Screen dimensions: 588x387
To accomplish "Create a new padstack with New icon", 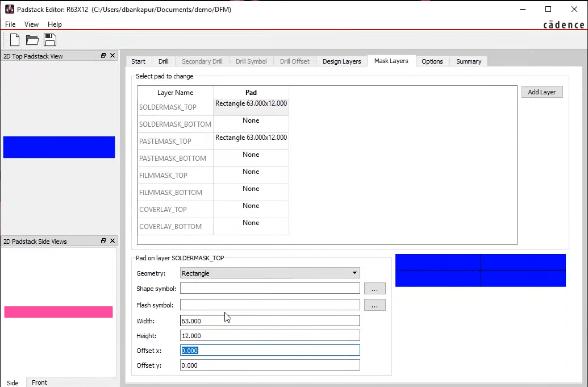I will tap(15, 40).
